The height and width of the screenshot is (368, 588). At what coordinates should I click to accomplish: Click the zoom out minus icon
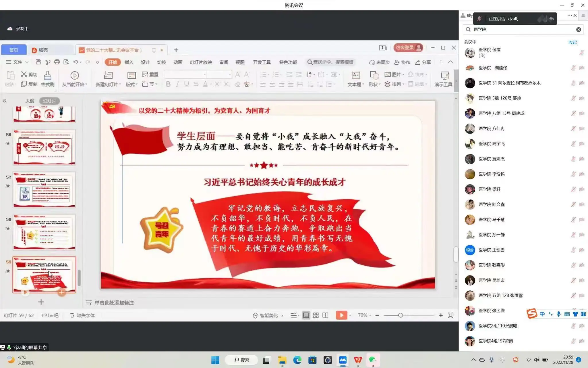pos(377,315)
